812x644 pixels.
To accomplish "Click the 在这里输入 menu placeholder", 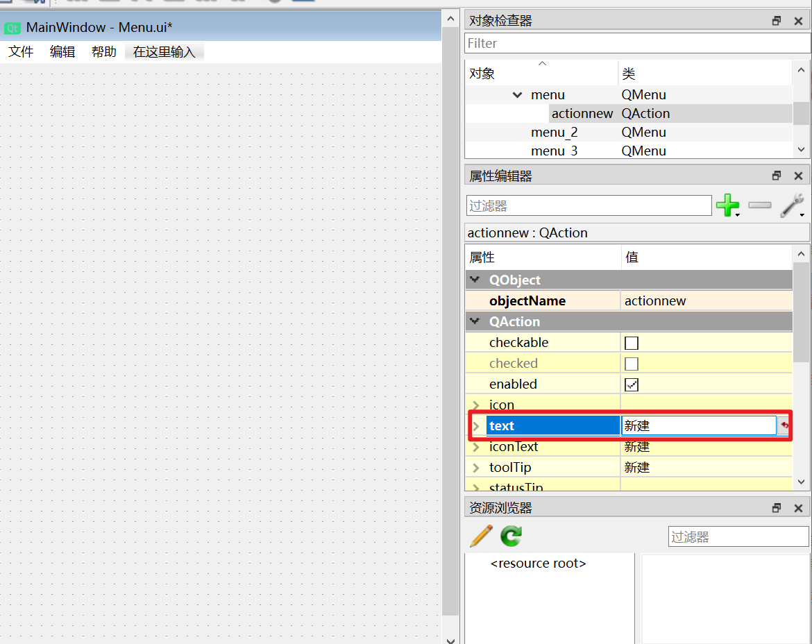I will pos(164,52).
